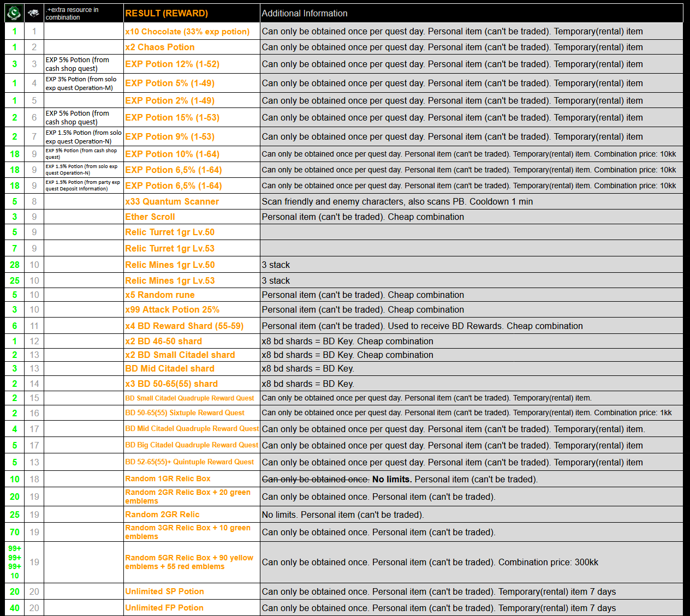Screen dimensions: 690x616
Task: Open Relic Mines 1gr Lv.50 reward
Action: coord(170,265)
